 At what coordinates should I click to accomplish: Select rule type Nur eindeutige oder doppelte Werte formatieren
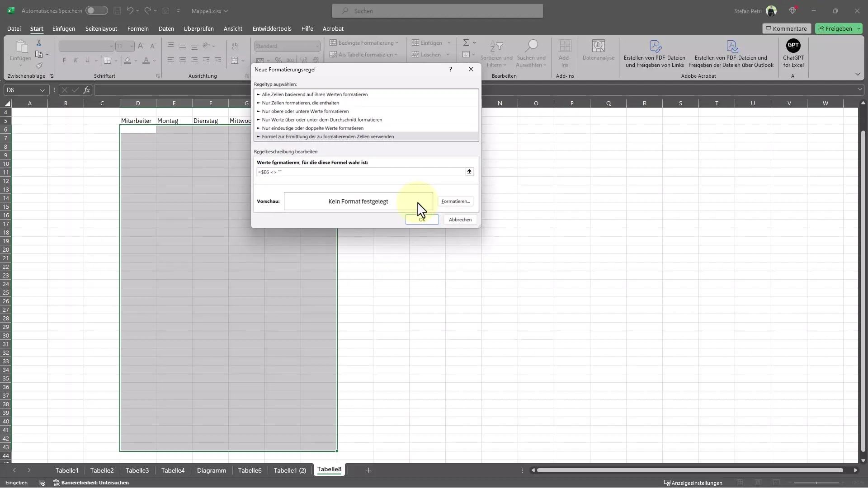point(366,128)
